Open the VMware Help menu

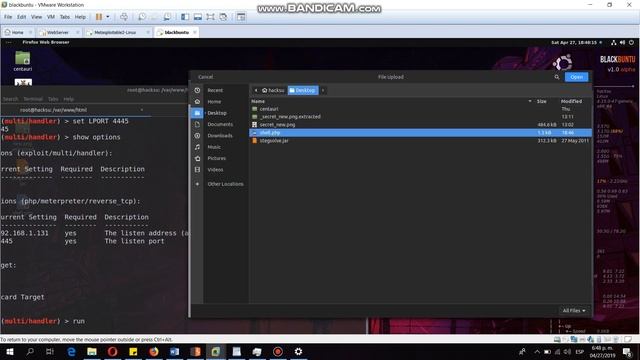(80, 17)
